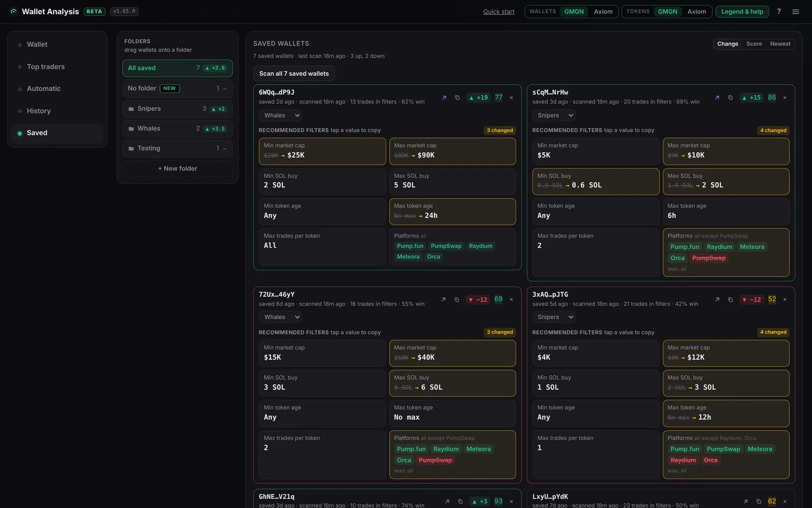Remove saved wallet 72Ux…46yY
This screenshot has width=812, height=508.
(x=512, y=300)
